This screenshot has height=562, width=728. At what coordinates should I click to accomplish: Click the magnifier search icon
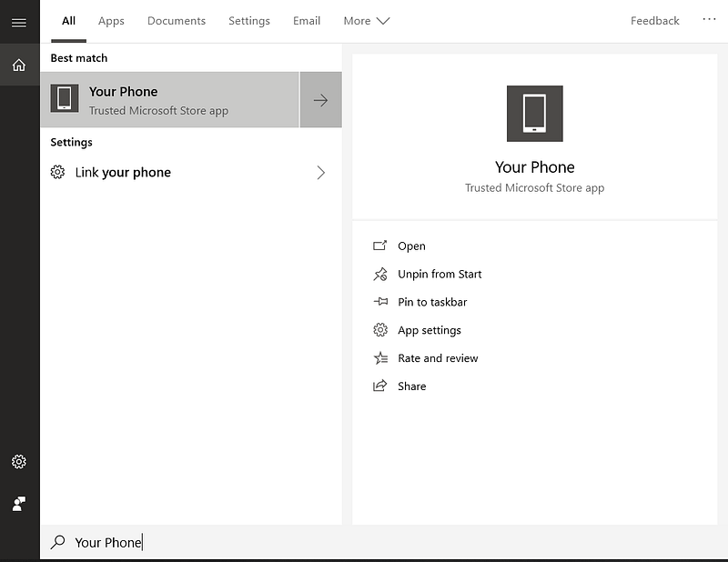(x=57, y=542)
